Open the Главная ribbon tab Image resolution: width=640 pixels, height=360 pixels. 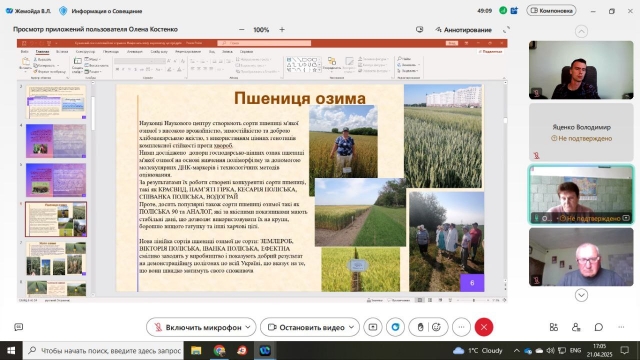pyautogui.click(x=42, y=52)
